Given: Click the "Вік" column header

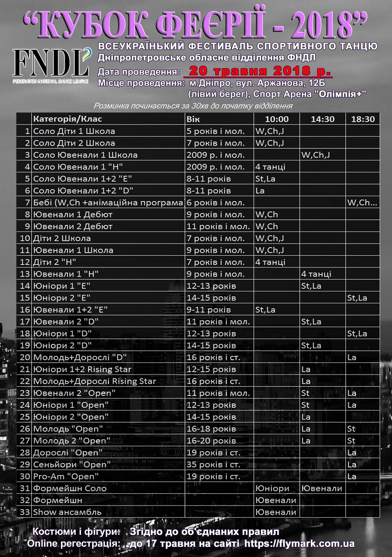Looking at the screenshot, I should coord(193,119).
